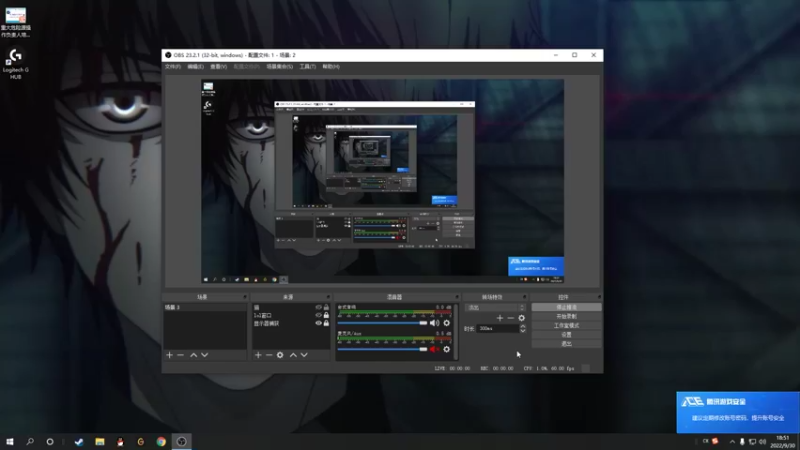
Task: Adjust the desktop audio volume slider
Action: pos(423,323)
